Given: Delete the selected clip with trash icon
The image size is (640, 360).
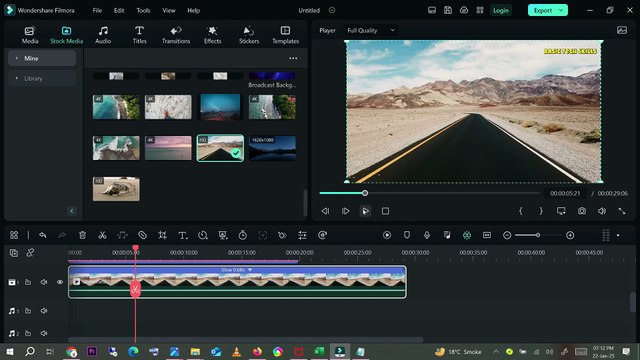Looking at the screenshot, I should click(82, 235).
